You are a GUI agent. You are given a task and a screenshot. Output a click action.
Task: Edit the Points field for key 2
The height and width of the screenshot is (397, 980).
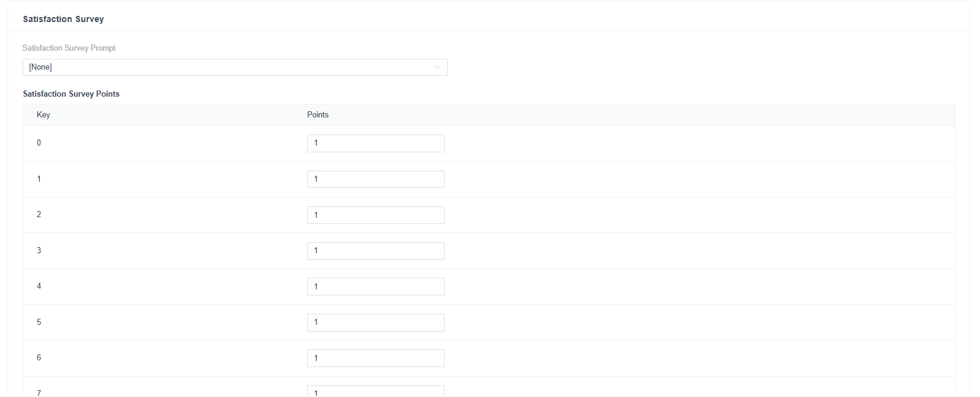click(376, 215)
